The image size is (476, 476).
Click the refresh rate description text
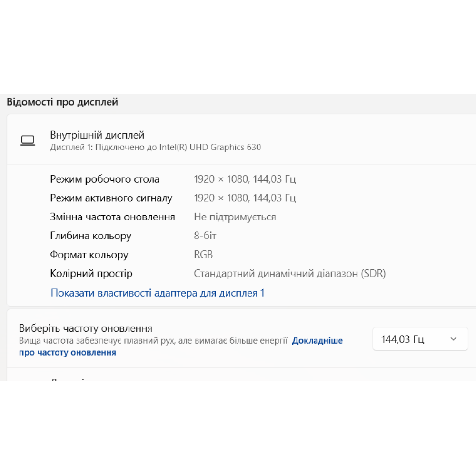152,340
